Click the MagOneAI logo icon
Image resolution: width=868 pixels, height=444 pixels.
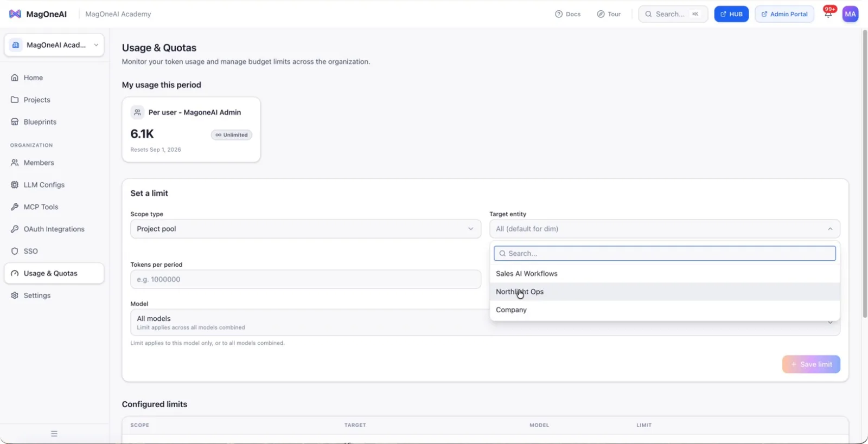click(x=15, y=14)
